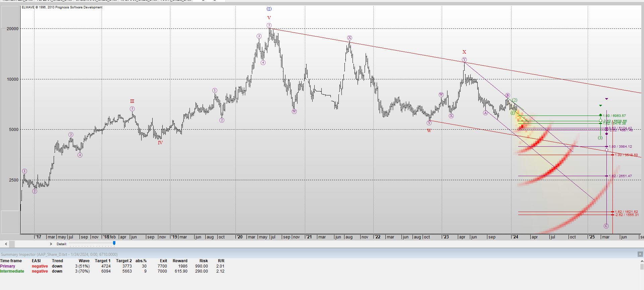Click the Wave value 3 (51%)
This screenshot has height=290, width=644.
(x=82, y=266)
